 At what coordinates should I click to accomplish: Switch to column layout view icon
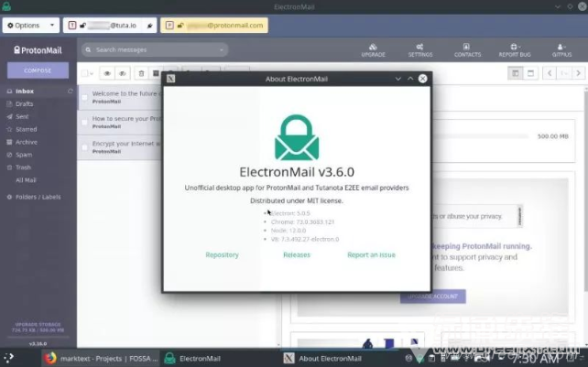pyautogui.click(x=516, y=73)
